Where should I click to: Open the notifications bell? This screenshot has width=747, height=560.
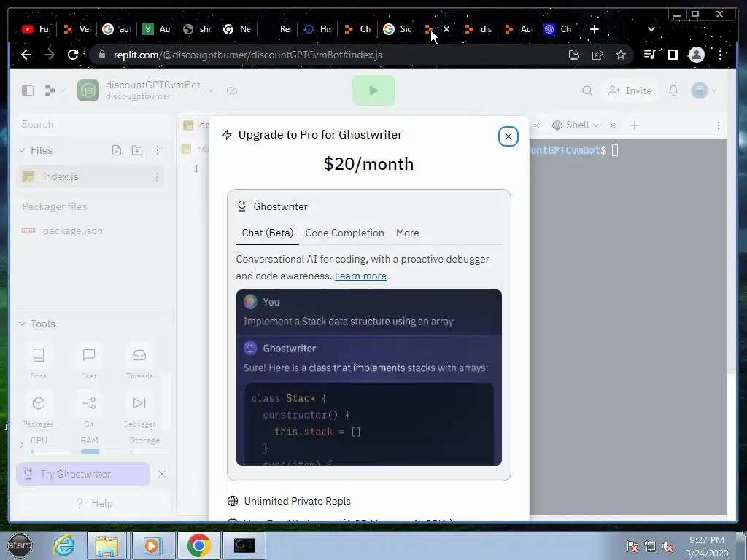[673, 90]
